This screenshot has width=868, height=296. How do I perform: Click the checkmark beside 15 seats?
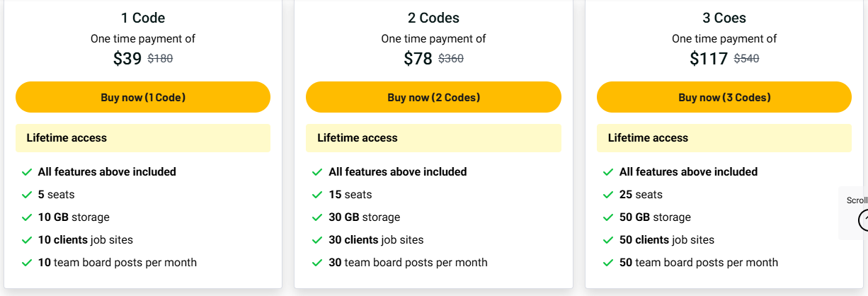pyautogui.click(x=318, y=195)
